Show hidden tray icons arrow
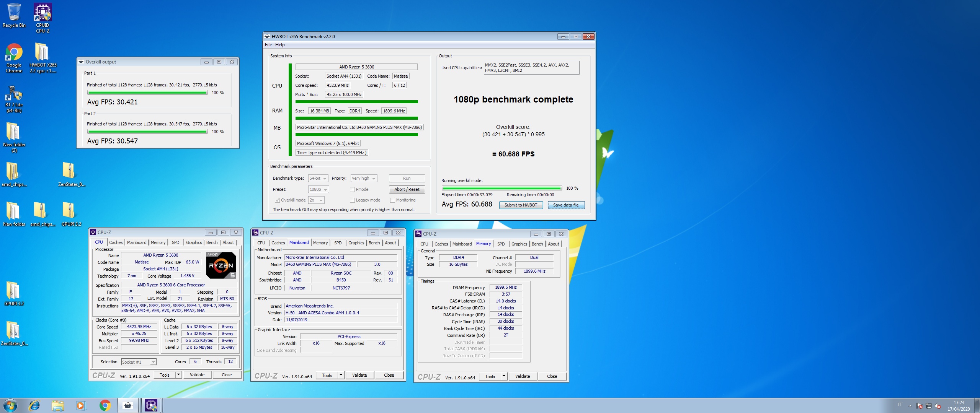The image size is (980, 413). click(910, 406)
